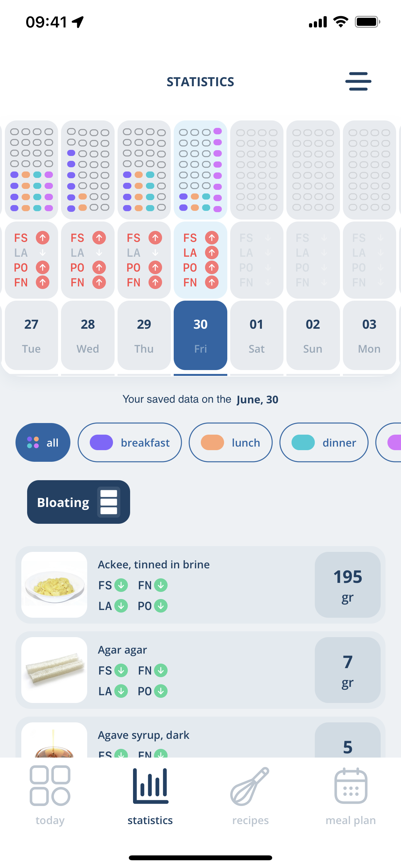Tap the purple breakfast color pill
Screen dimensions: 401x868
101,442
